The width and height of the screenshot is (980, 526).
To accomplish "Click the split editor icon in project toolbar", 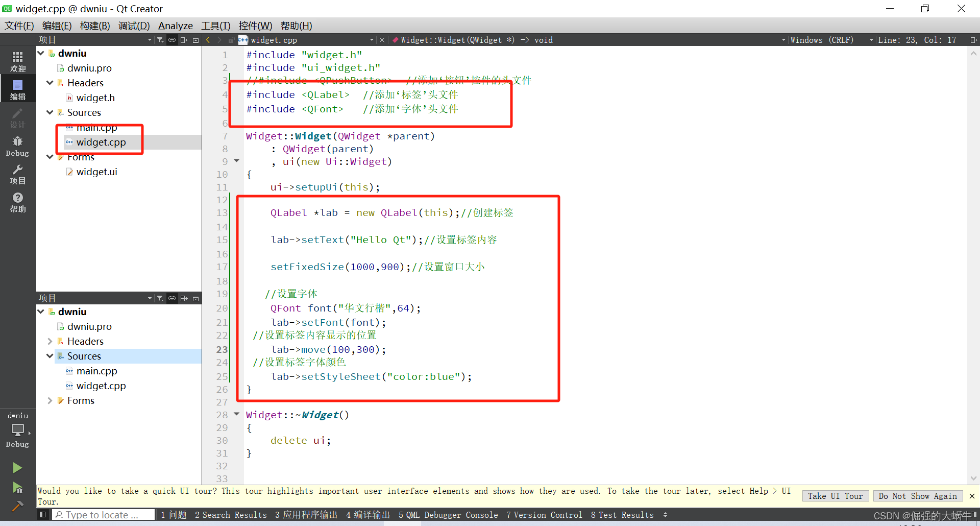I will (x=184, y=39).
